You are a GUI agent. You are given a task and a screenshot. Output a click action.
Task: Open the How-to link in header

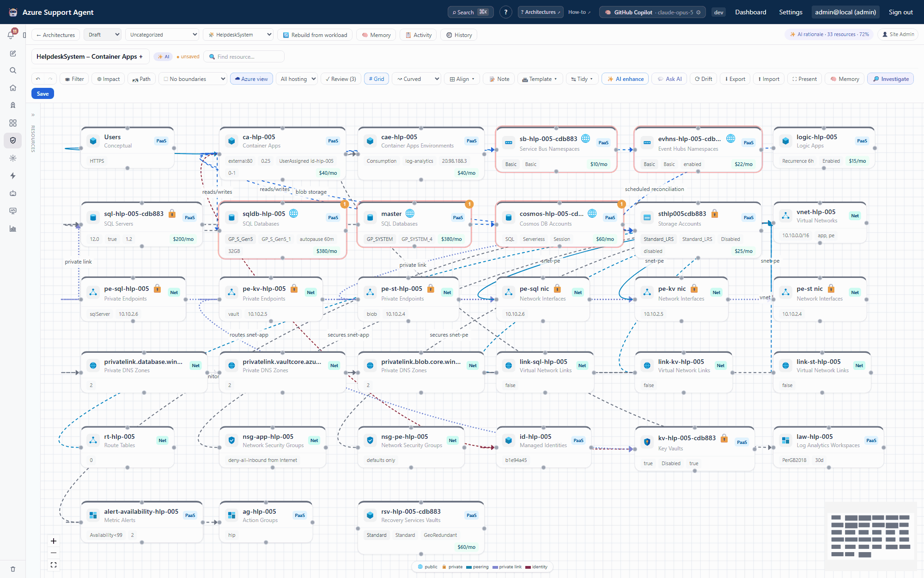(x=579, y=12)
